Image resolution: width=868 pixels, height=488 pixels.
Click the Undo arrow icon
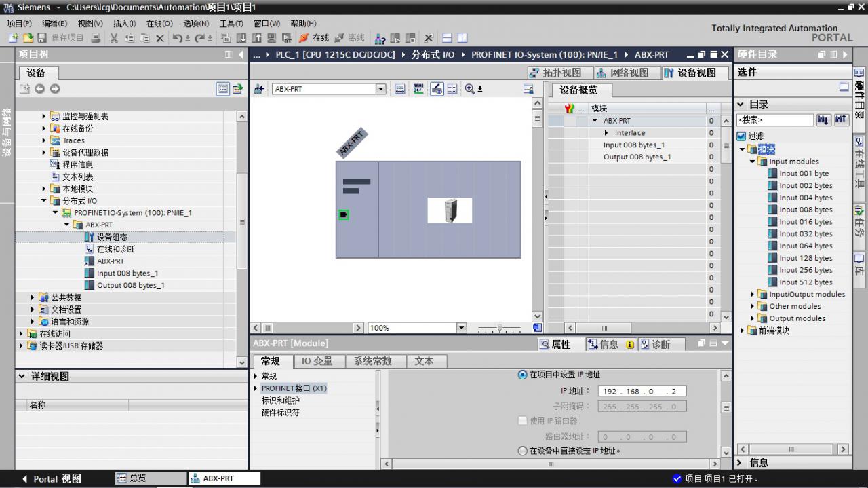tap(178, 38)
